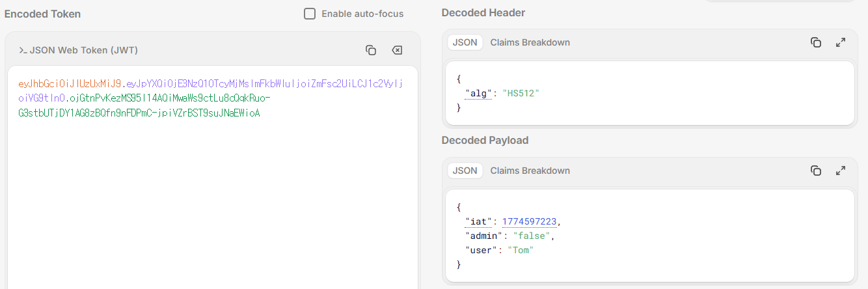Click the iat timestamp 1774597223
This screenshot has width=868, height=289.
coord(529,221)
